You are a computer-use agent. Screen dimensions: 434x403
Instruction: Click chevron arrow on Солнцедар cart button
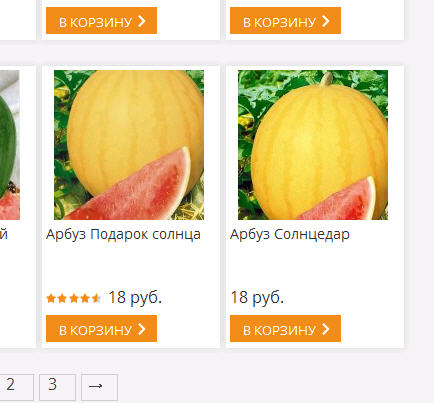(326, 329)
